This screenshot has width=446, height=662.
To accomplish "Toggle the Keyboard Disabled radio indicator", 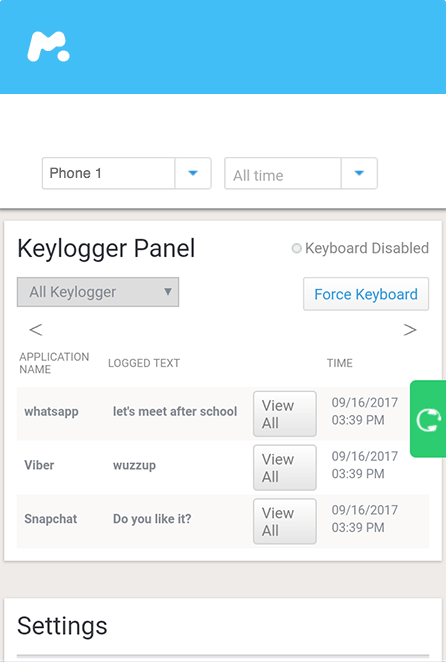I will pos(296,248).
